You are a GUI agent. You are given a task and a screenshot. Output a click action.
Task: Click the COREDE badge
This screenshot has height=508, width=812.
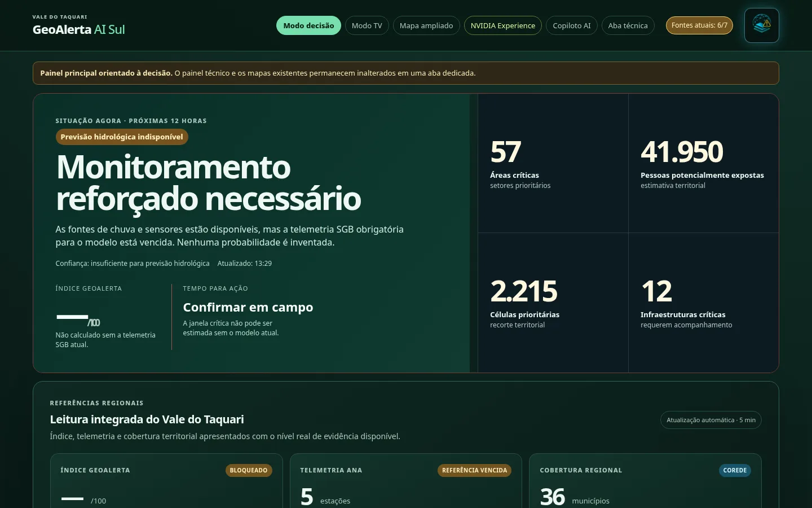[735, 470]
